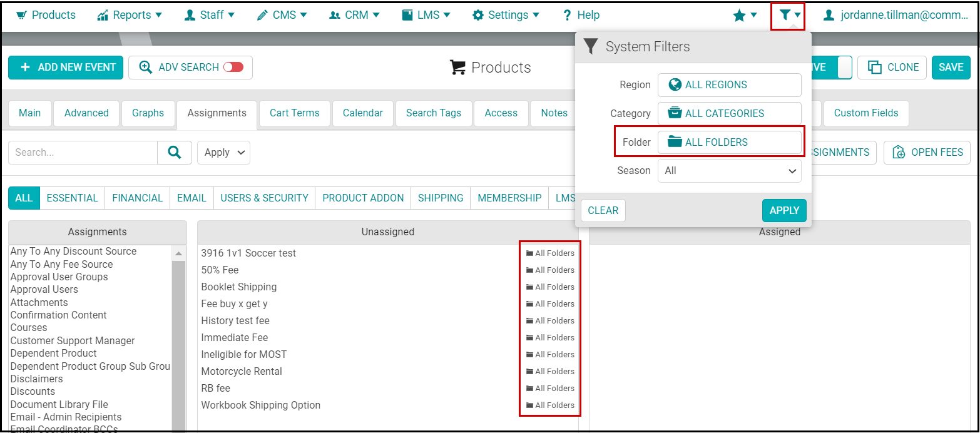This screenshot has height=433, width=980.
Task: Open the Help page
Action: pos(581,15)
